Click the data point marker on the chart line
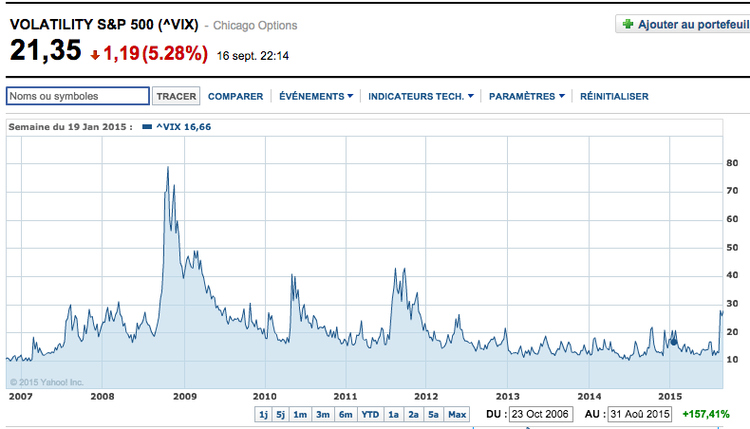 [673, 341]
